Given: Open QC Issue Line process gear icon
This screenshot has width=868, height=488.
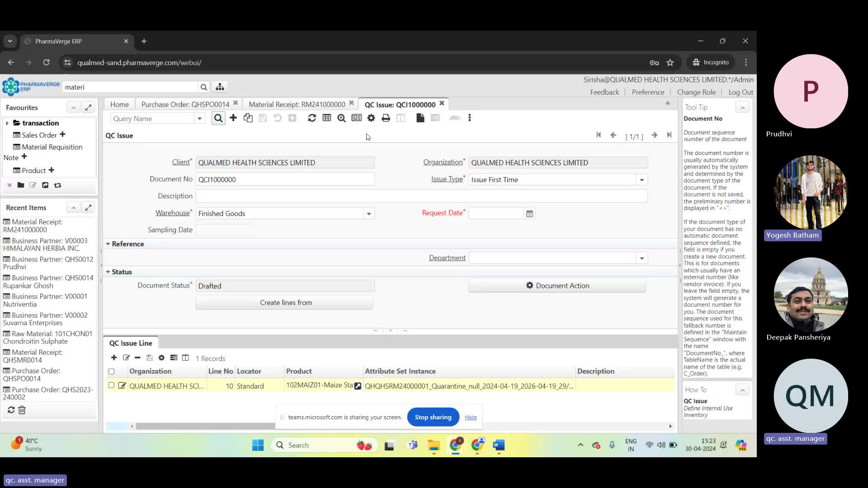Looking at the screenshot, I should tap(161, 358).
